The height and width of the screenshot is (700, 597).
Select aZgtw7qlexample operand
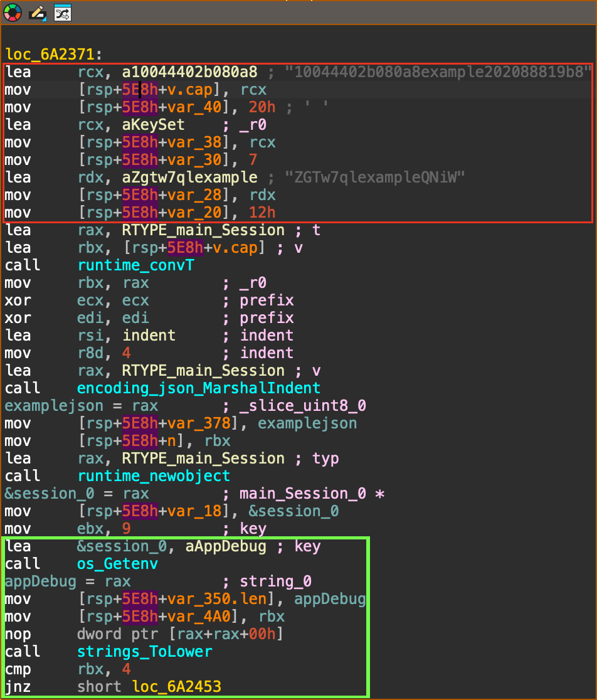tap(189, 178)
